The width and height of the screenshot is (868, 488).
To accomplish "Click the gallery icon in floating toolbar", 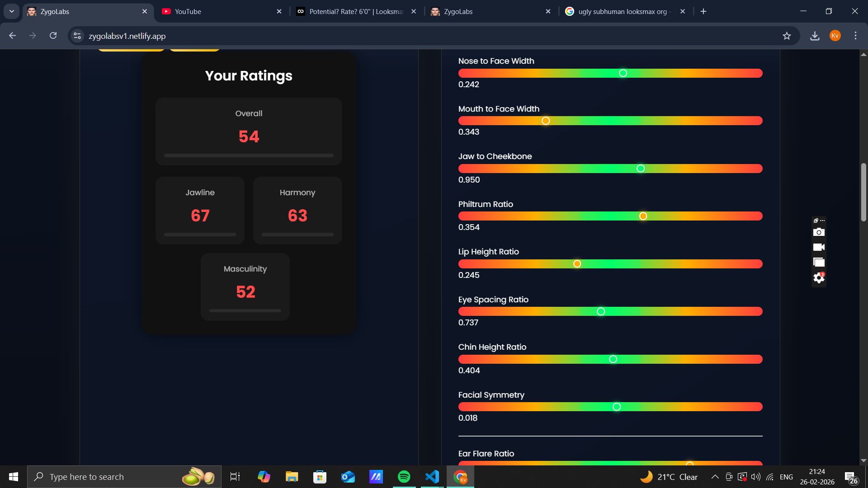I will coord(819,263).
